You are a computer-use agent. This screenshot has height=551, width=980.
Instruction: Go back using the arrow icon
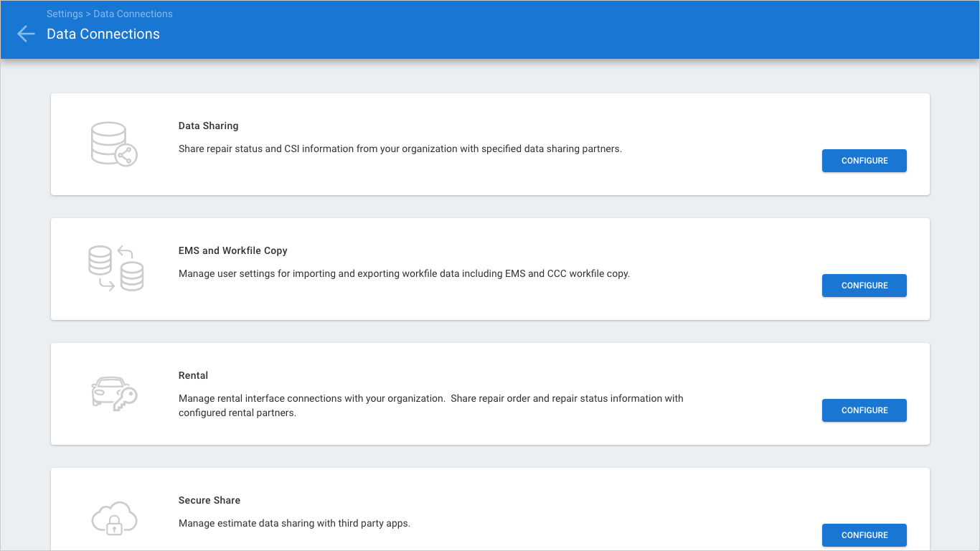click(26, 34)
